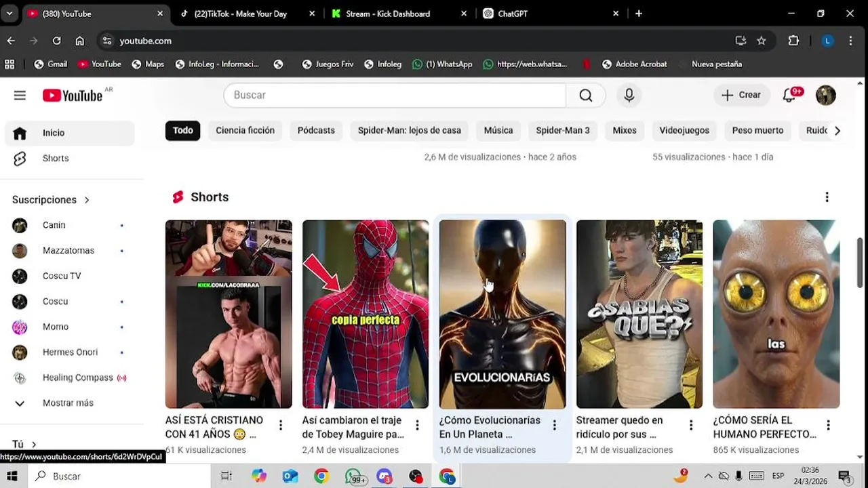This screenshot has width=868, height=488.
Task: Select the Spider-Man 3 chip
Action: [x=563, y=130]
